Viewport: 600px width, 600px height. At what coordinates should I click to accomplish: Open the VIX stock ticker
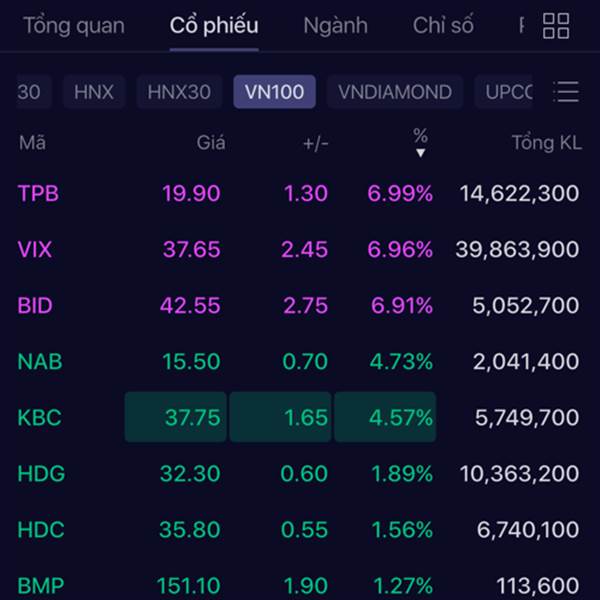click(x=35, y=249)
